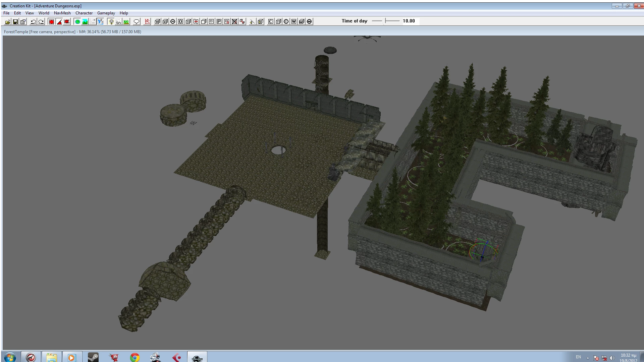644x362 pixels.
Task: Click the EN language indicator
Action: click(578, 357)
